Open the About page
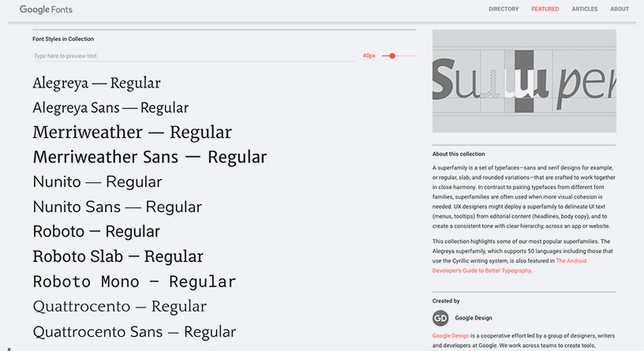The image size is (644, 351). 620,9
